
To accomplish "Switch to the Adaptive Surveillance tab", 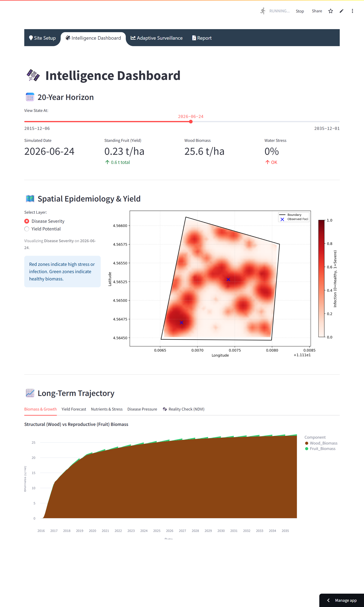I will [157, 38].
